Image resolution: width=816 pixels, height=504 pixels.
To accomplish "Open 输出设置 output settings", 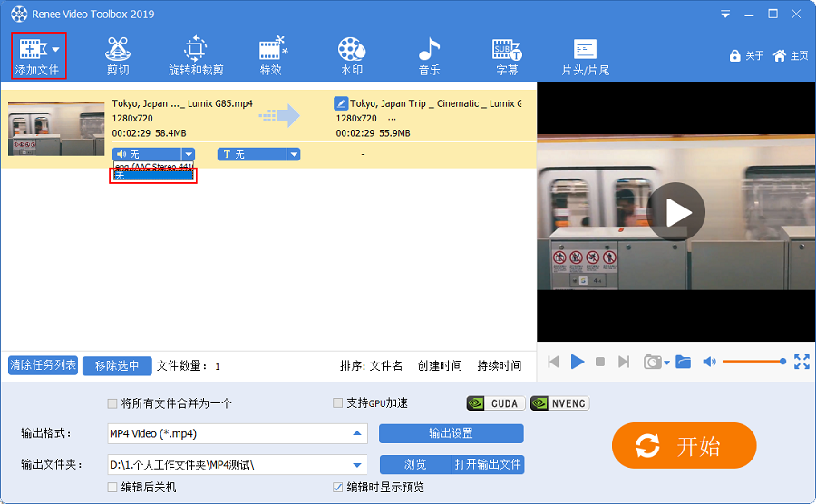I will [x=452, y=433].
